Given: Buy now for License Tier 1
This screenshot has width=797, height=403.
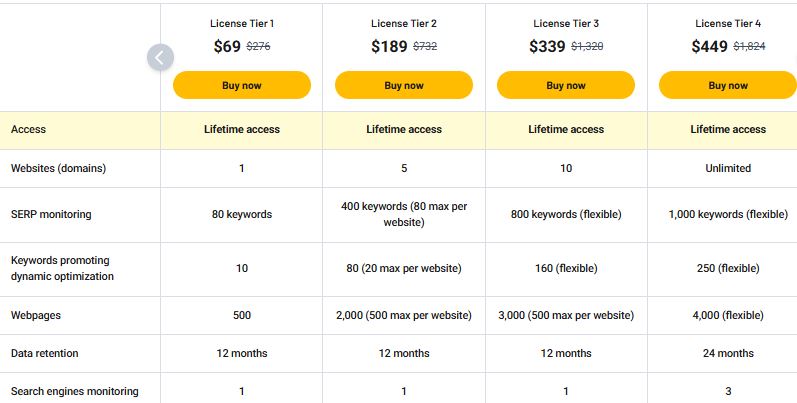Looking at the screenshot, I should (x=242, y=85).
